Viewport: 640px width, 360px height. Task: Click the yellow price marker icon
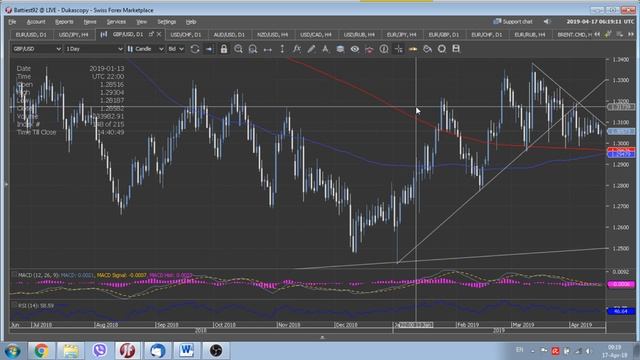pyautogui.click(x=413, y=49)
